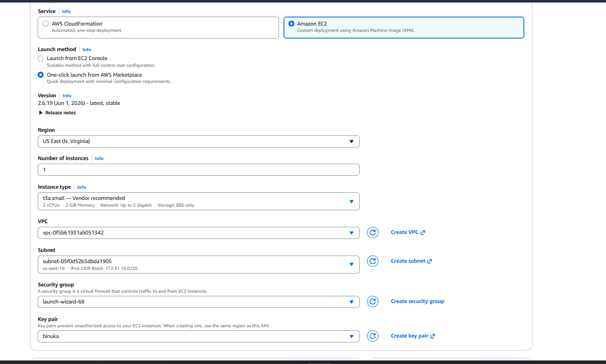This screenshot has height=364, width=606.
Task: Click the Create subnet link
Action: tap(411, 261)
